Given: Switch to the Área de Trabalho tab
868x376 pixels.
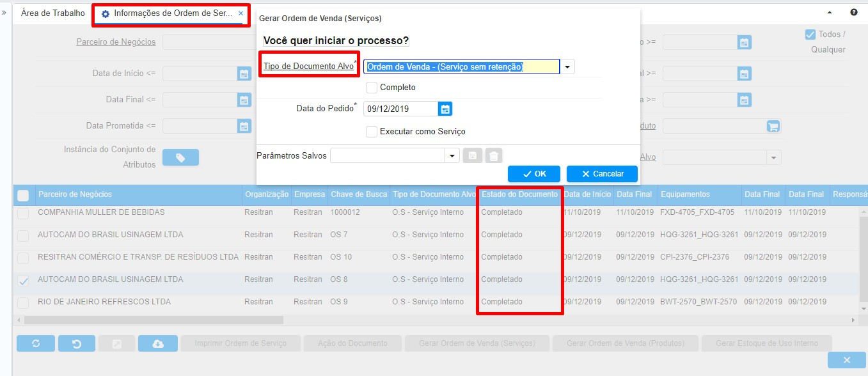Looking at the screenshot, I should (53, 13).
